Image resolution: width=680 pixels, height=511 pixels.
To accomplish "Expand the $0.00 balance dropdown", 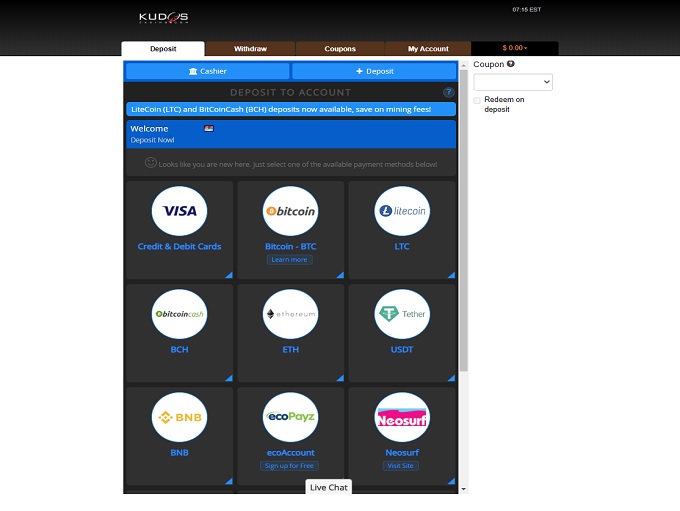I will [x=515, y=48].
